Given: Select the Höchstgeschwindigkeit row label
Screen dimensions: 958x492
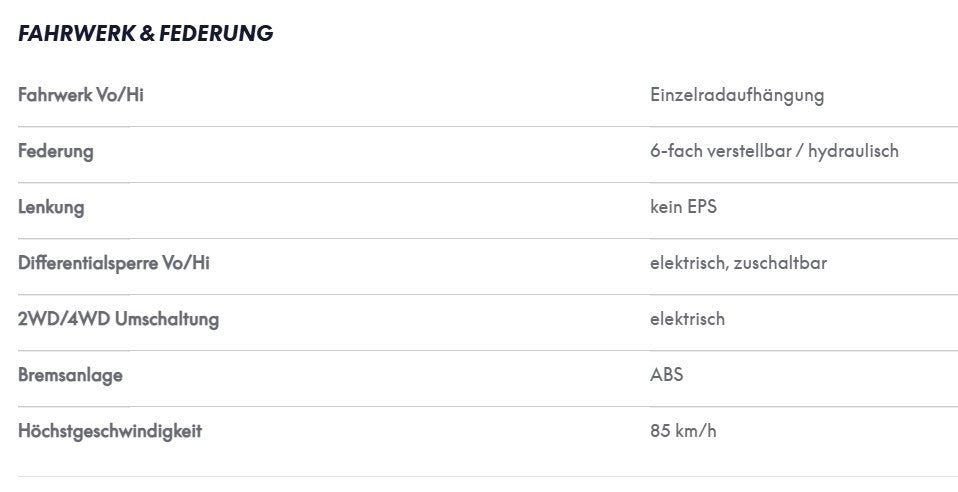Looking at the screenshot, I should [x=110, y=431].
